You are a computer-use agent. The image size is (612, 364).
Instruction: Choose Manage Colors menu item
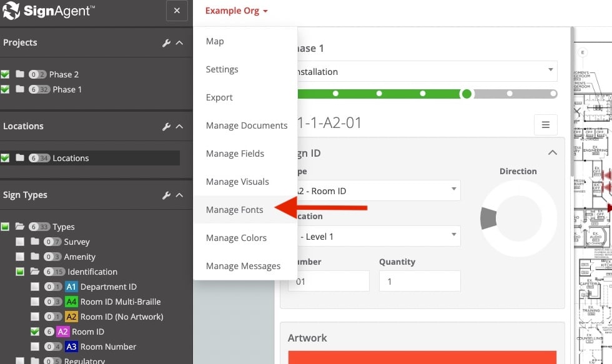[236, 238]
